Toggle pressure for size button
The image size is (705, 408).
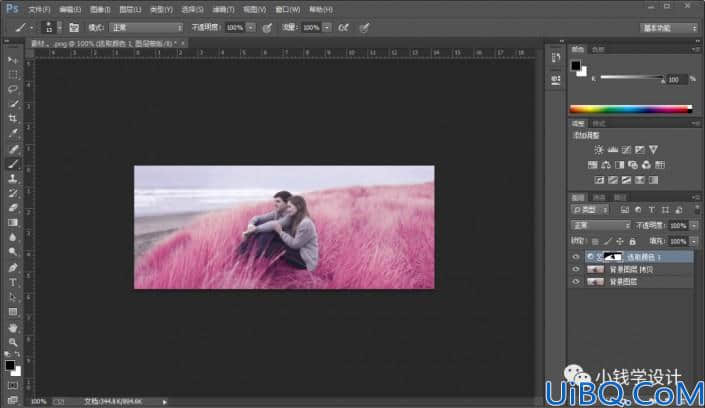point(365,28)
